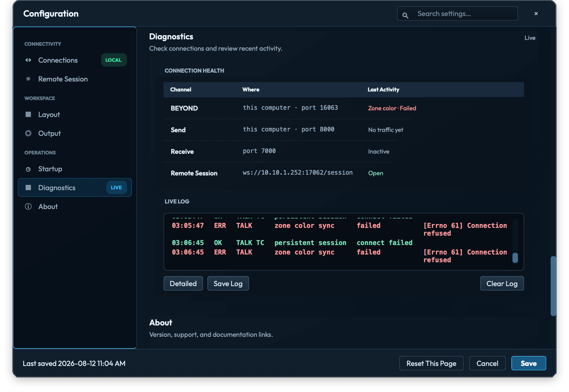This screenshot has height=392, width=569.
Task: Click 'this computer · port 16063' cell
Action: pos(290,108)
